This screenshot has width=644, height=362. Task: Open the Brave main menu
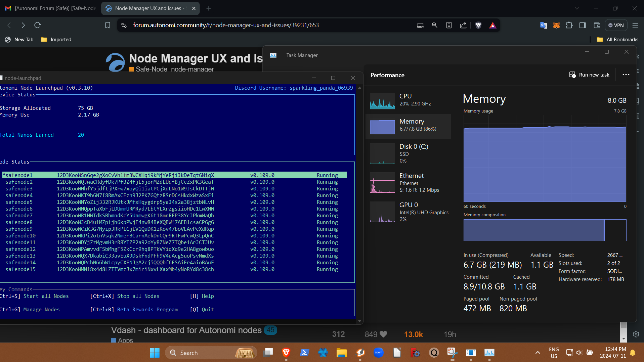pos(635,25)
